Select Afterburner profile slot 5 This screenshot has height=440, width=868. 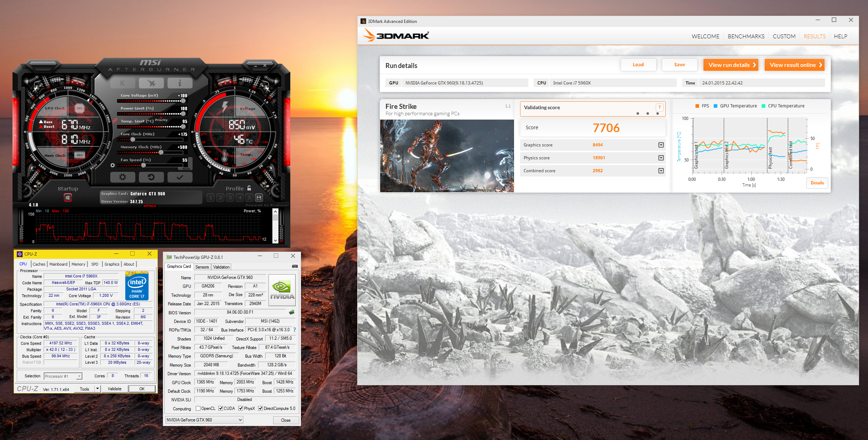click(x=249, y=197)
